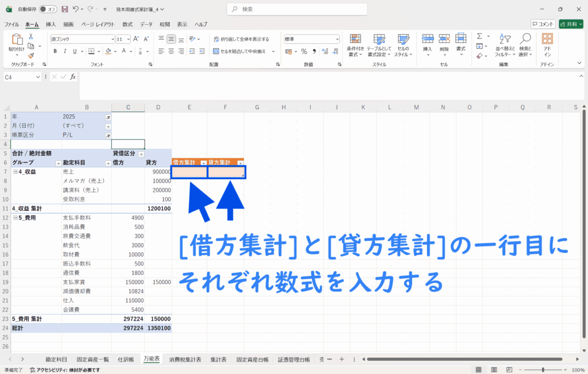
Task: Click the 共有 share button
Action: pyautogui.click(x=571, y=24)
